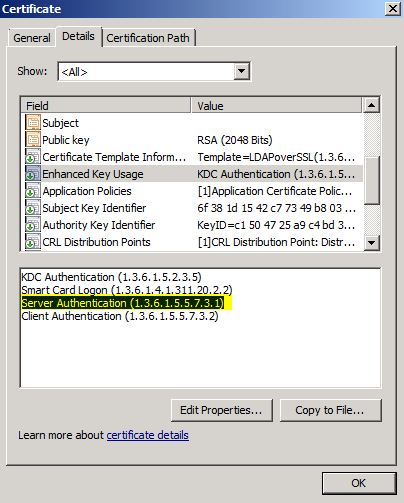The width and height of the screenshot is (404, 503).
Task: Click the [1]Application Certificate Polic... value
Action: pyautogui.click(x=275, y=191)
